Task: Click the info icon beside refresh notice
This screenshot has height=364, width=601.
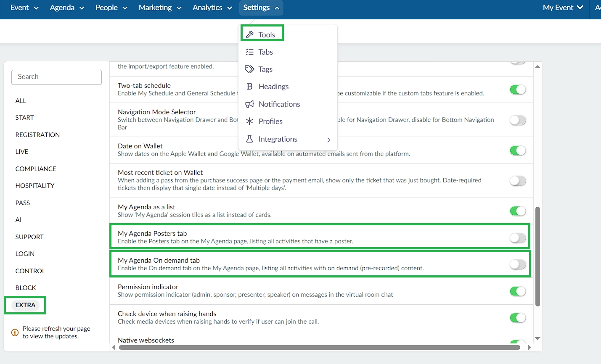Action: tap(15, 332)
